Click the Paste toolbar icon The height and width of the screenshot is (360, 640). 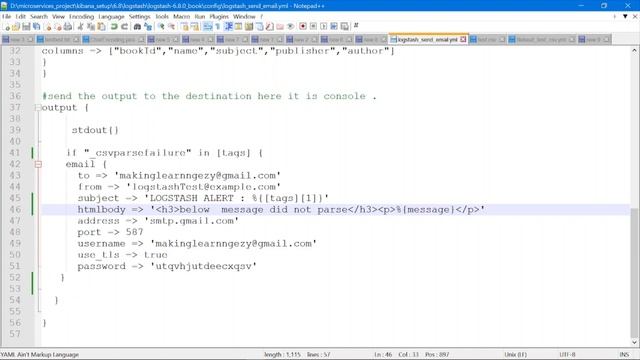[x=101, y=27]
